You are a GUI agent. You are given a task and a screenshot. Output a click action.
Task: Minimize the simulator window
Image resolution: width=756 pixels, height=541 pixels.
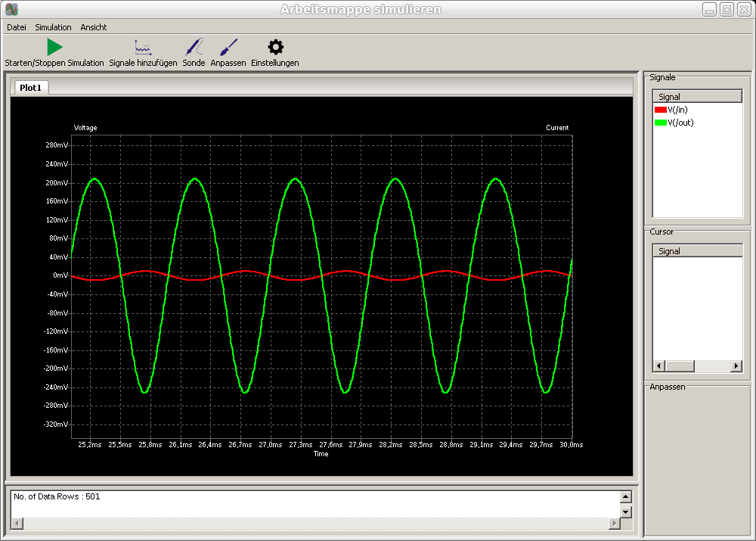click(709, 9)
